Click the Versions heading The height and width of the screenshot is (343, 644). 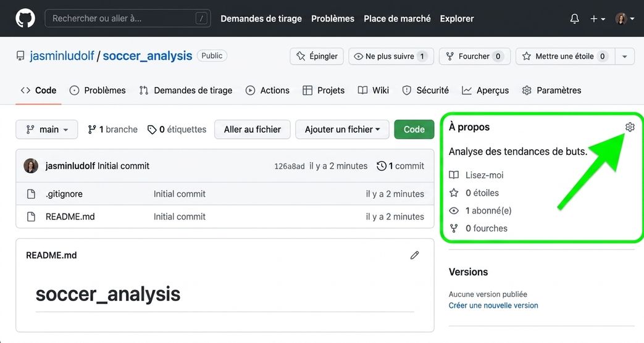(x=468, y=272)
